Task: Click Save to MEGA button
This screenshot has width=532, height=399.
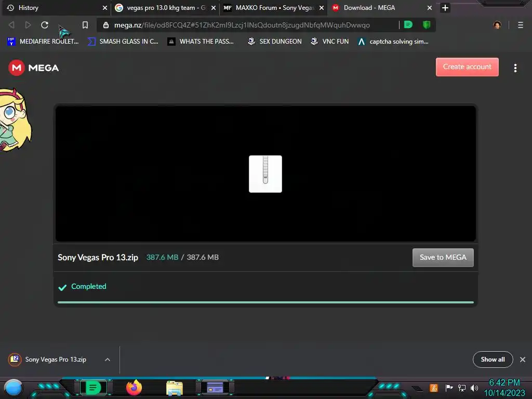Action: click(x=443, y=258)
